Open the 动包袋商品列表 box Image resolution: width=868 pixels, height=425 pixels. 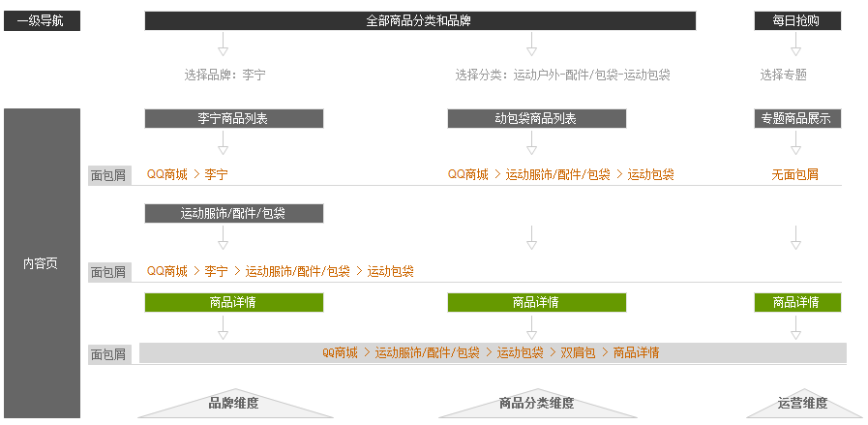(x=536, y=118)
